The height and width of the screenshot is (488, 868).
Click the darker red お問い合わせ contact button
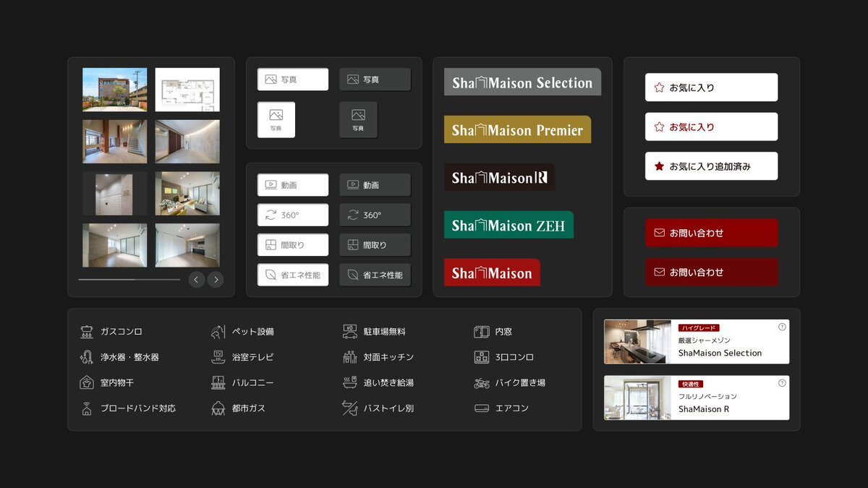click(x=711, y=272)
